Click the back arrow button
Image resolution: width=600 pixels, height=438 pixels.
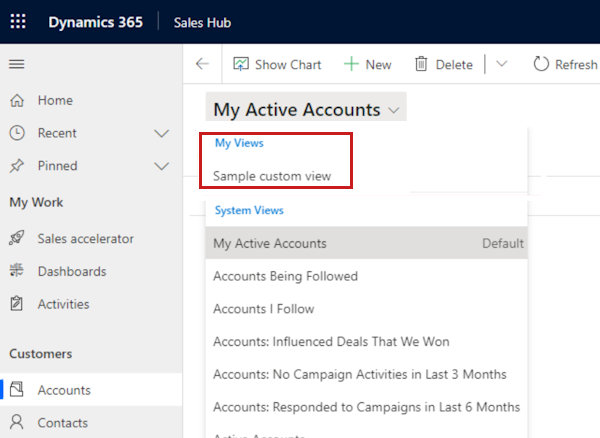click(x=202, y=64)
